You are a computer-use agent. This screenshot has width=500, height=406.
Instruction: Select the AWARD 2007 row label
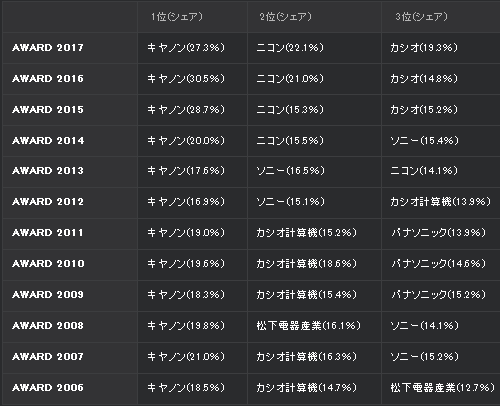[x=48, y=357]
